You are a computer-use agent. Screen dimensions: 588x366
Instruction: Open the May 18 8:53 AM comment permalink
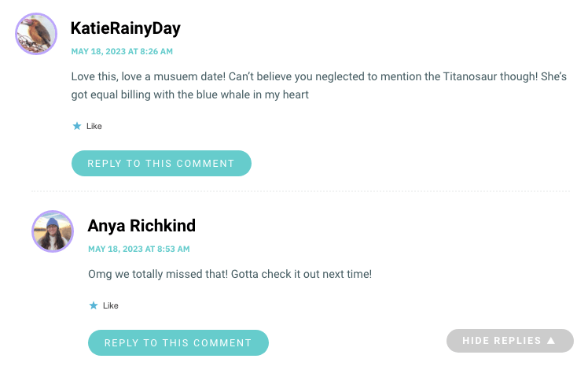pyautogui.click(x=139, y=249)
